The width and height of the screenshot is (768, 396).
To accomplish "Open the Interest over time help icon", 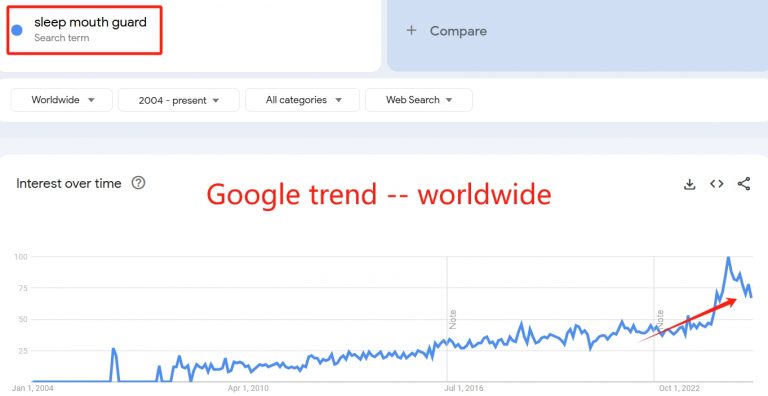I will 138,183.
